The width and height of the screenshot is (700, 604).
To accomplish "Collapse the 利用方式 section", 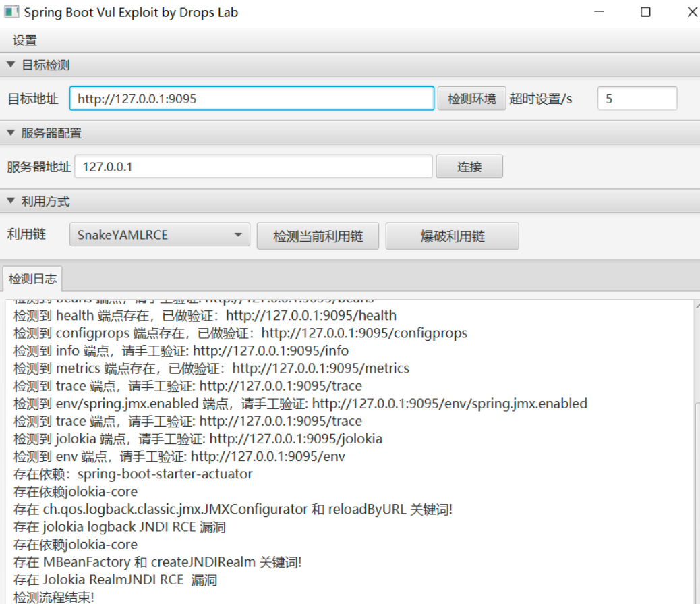I will (x=11, y=201).
